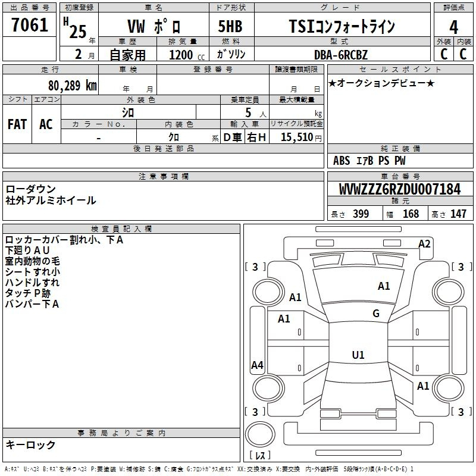
Task: Click the 右H steering indicator
Action: [x=256, y=137]
